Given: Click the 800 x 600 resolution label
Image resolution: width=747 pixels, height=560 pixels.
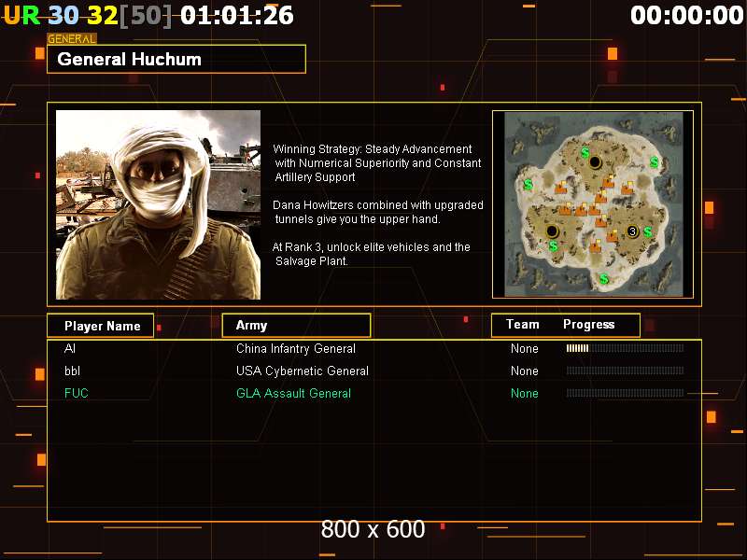Looking at the screenshot, I should click(373, 529).
